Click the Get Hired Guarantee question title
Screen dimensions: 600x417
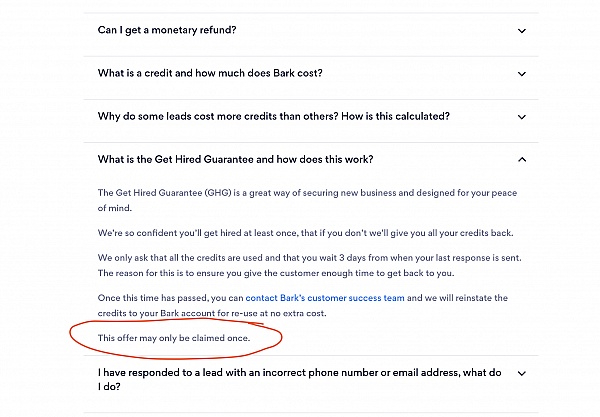point(236,159)
